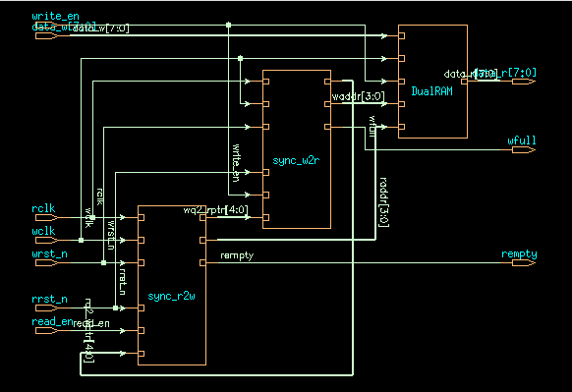572x392 pixels.
Task: Select the wq2_rptr[4:0] net label
Action: (215, 210)
